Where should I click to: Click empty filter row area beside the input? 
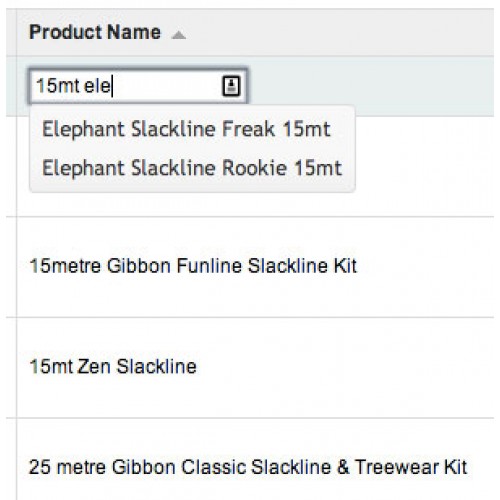click(370, 86)
